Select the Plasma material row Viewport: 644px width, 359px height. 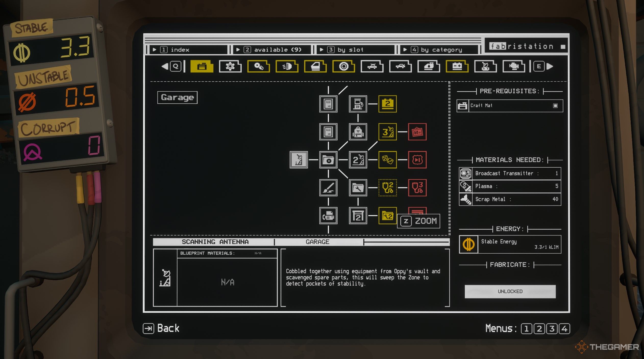510,186
